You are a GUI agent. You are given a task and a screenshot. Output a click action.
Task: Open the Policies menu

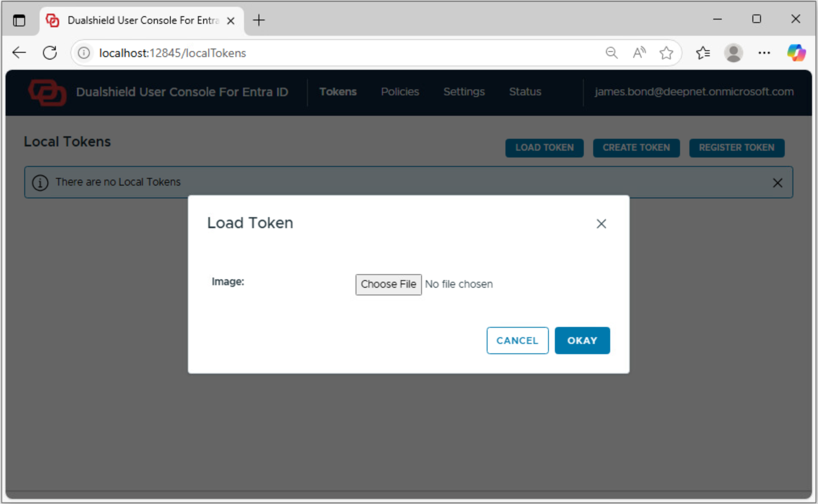pyautogui.click(x=399, y=92)
